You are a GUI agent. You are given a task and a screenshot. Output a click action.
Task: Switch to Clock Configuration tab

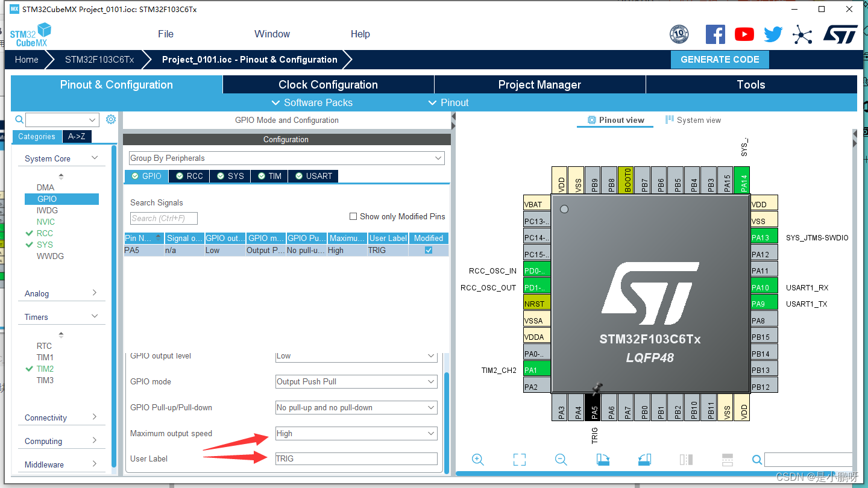329,84
